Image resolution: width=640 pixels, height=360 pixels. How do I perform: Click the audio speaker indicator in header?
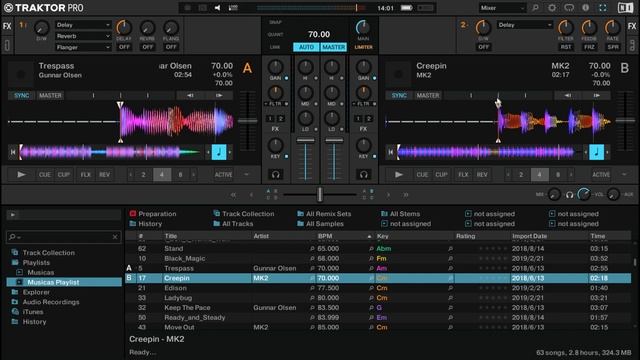click(217, 8)
